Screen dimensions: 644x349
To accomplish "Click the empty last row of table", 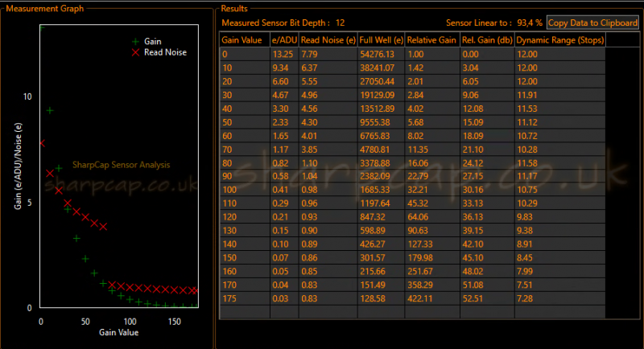I will coord(412,312).
